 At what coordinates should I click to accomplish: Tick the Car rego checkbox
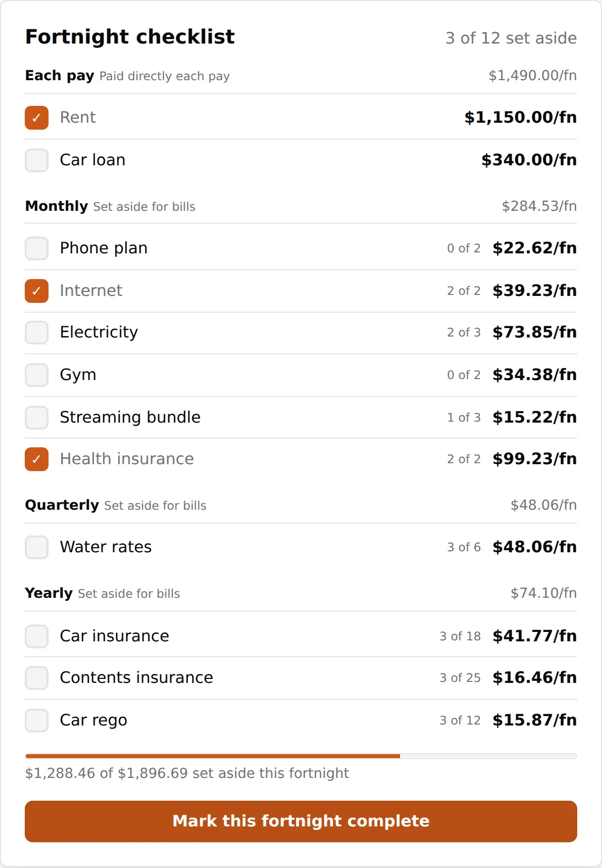[37, 721]
